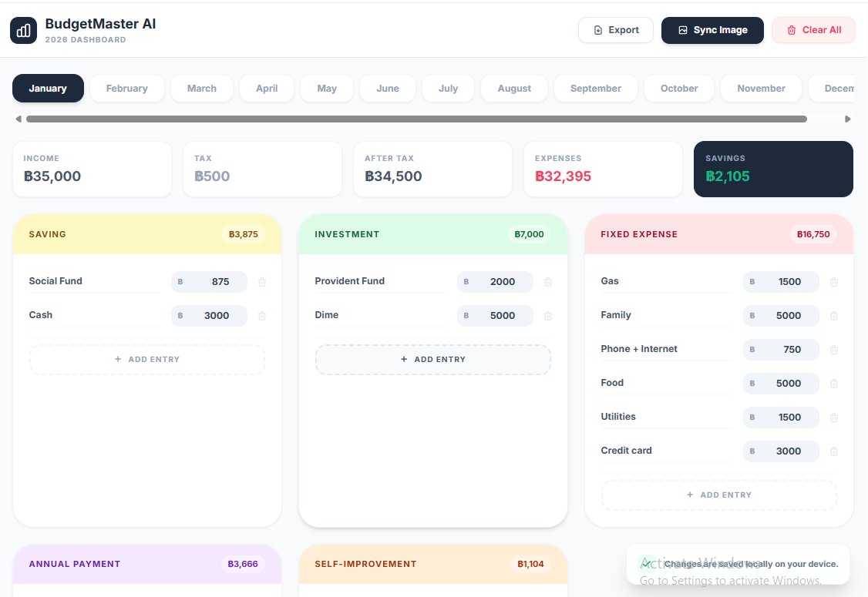Add entry to the Investment card
The image size is (868, 597).
pos(433,360)
